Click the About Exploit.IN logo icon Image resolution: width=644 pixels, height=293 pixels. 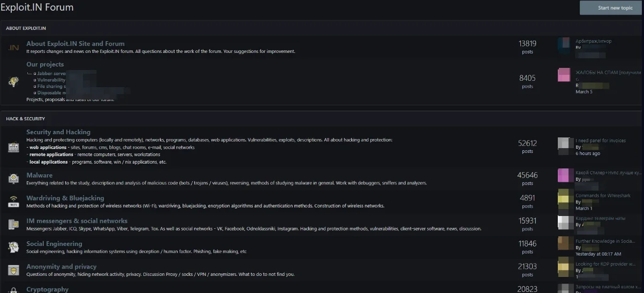coord(13,48)
